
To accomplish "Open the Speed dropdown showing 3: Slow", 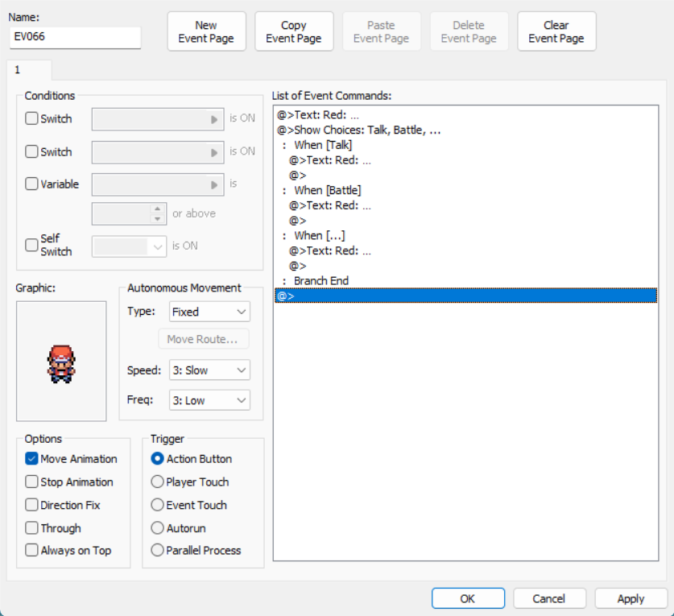I will [209, 370].
